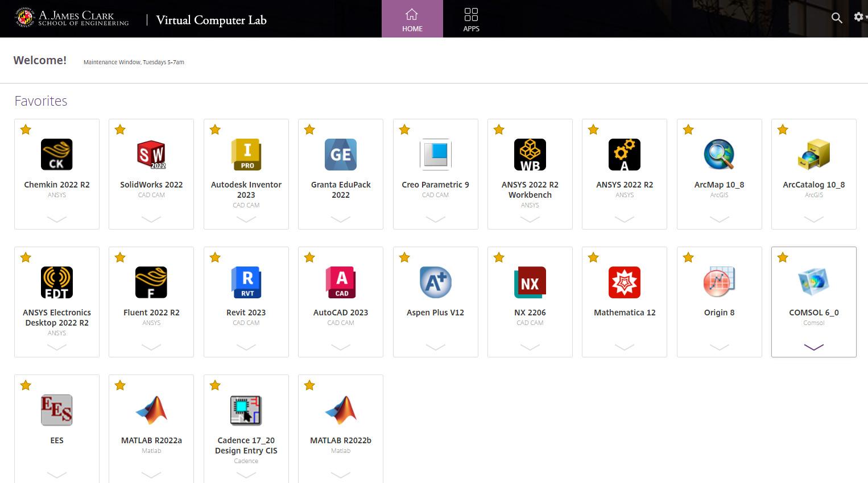Click the Maintenance Window notice text
The width and height of the screenshot is (868, 483).
134,62
